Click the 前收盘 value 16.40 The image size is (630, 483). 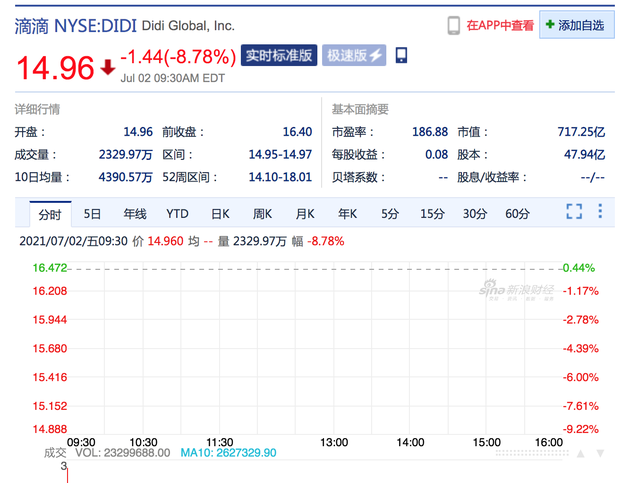coord(297,132)
